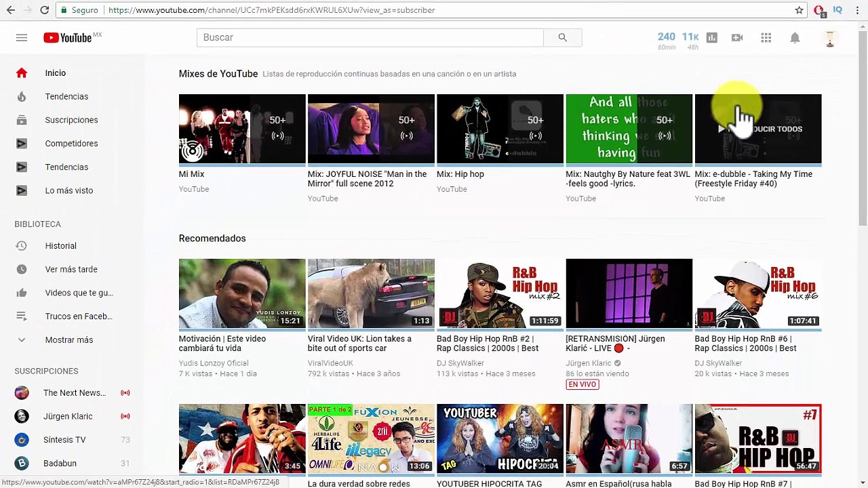
Task: Bookmark this page with the star
Action: pos(799,10)
